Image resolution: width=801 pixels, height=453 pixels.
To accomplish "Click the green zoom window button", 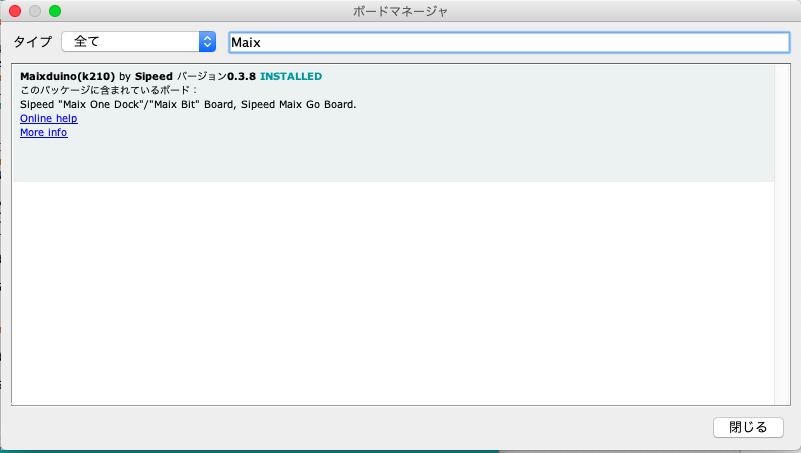I will (x=54, y=11).
